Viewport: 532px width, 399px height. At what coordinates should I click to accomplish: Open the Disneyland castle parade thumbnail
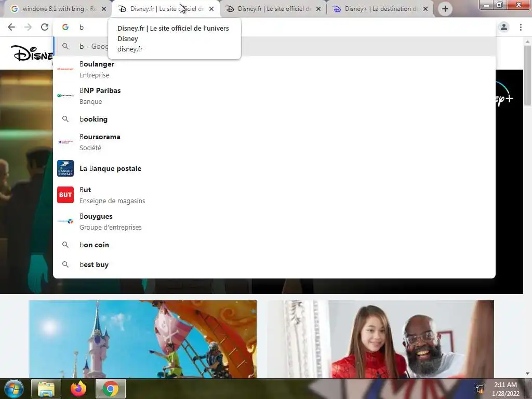[142, 339]
